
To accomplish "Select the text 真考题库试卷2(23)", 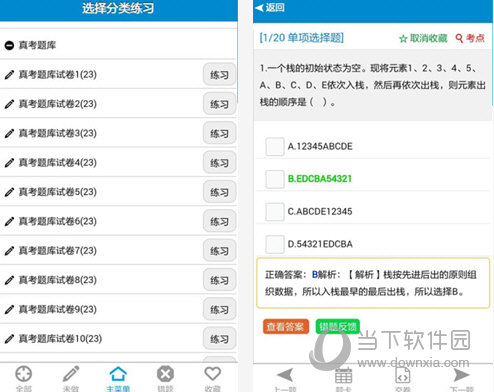I will point(58,104).
